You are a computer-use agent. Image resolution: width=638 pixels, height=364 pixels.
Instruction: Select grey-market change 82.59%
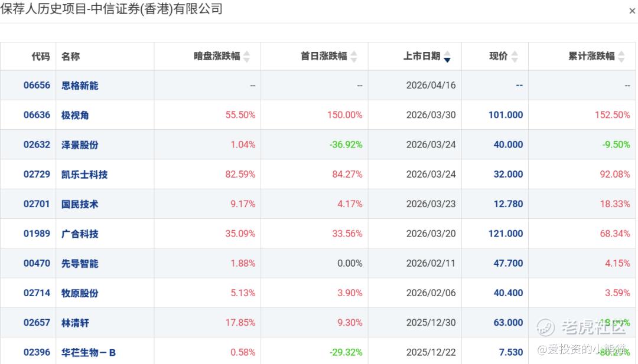tap(240, 174)
